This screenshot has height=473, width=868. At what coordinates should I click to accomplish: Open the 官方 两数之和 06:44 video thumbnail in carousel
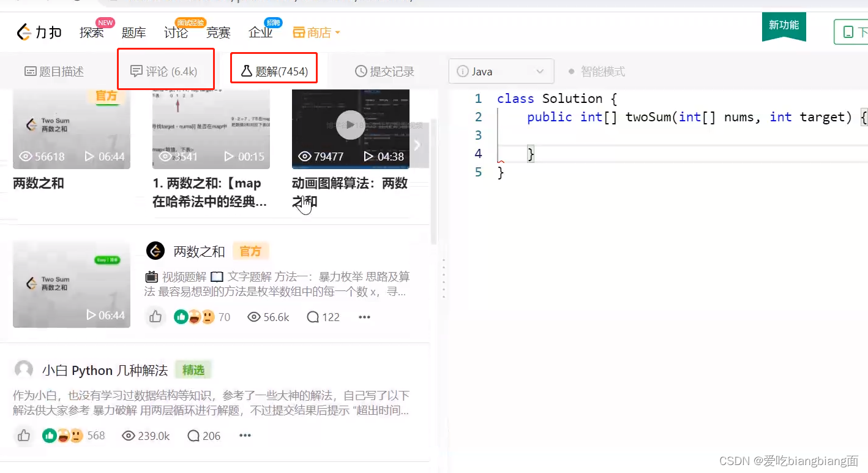click(72, 129)
